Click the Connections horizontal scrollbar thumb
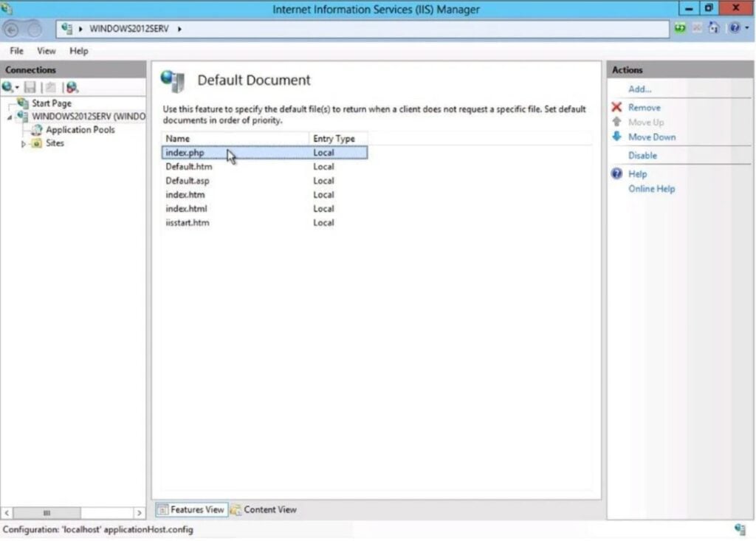 (x=47, y=512)
